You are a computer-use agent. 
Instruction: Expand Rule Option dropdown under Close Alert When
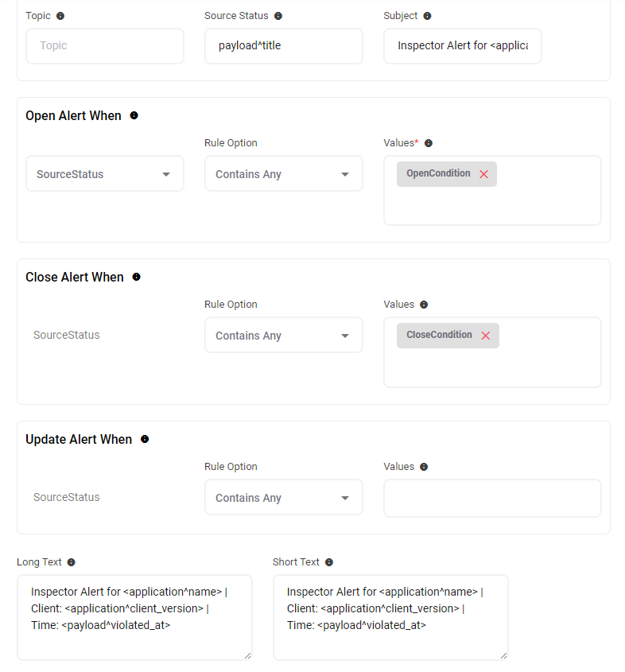coord(283,336)
